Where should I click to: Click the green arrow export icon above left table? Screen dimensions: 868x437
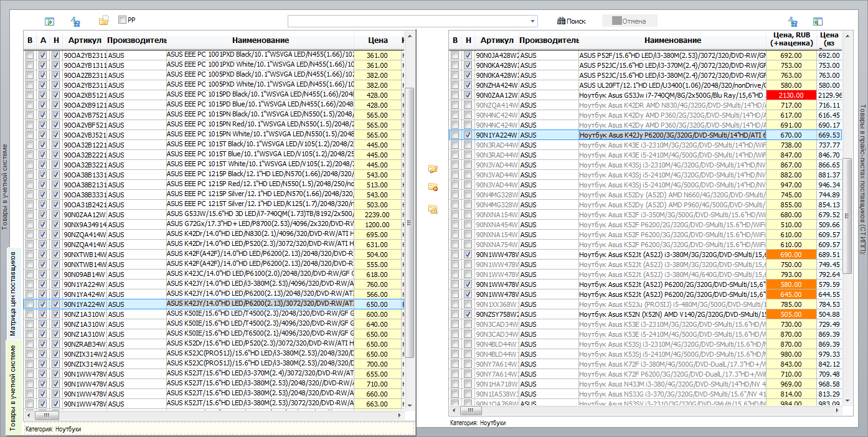(49, 21)
